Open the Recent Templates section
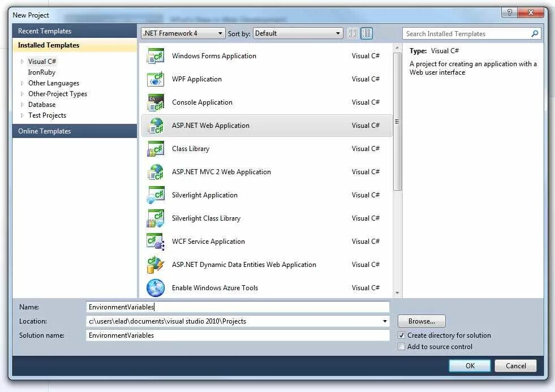Viewport: 555px width, 392px height. click(x=74, y=31)
